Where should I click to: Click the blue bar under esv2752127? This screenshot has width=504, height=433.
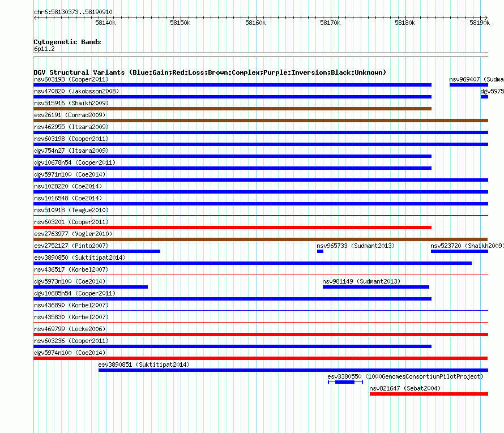click(x=97, y=251)
